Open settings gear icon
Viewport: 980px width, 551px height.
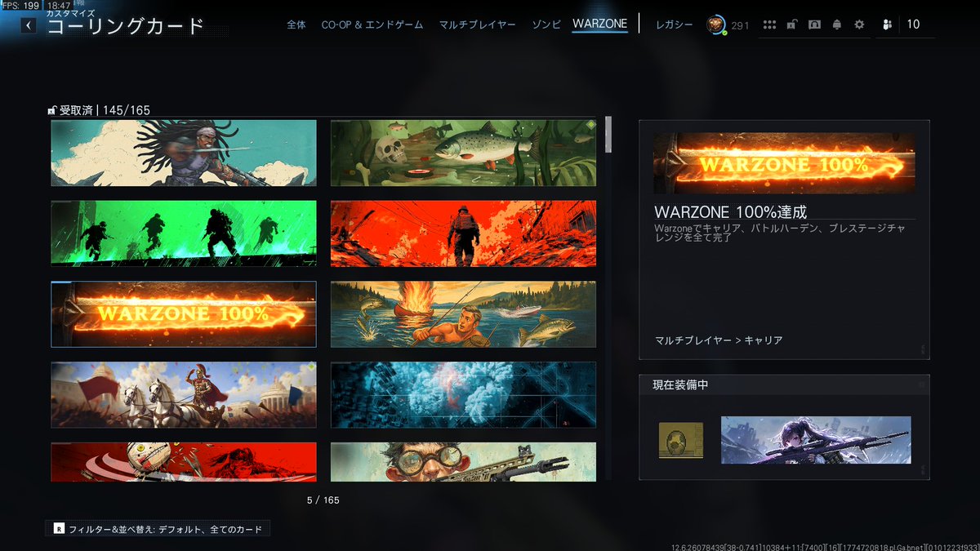[x=859, y=24]
